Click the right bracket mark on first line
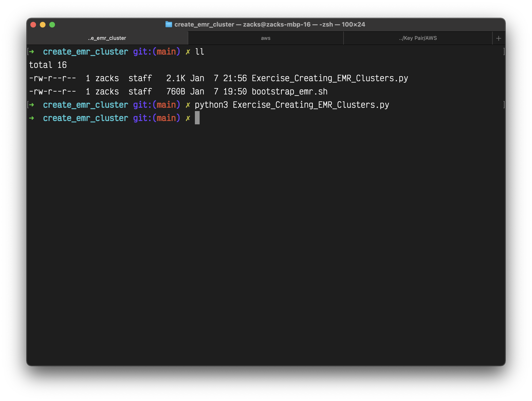 click(504, 51)
